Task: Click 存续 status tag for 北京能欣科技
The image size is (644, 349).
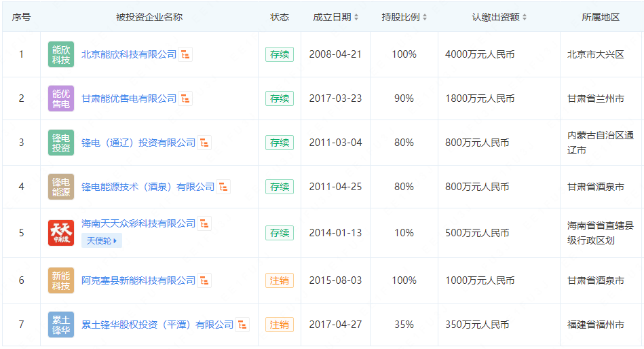Action: point(280,54)
